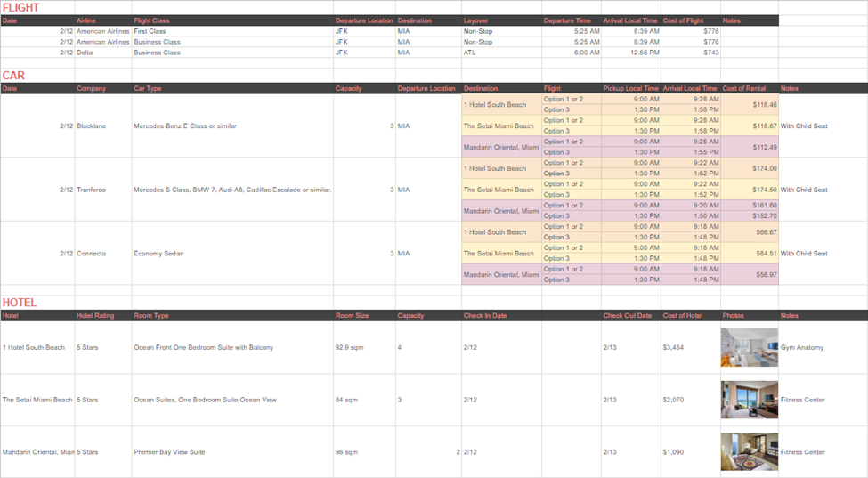Select the Car Type column header
Image resolution: width=868 pixels, height=478 pixels.
[x=232, y=88]
